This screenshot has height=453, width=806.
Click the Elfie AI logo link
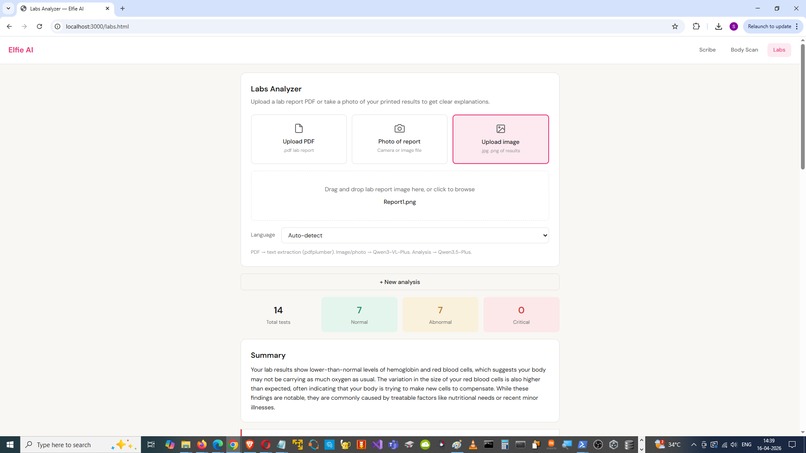(x=21, y=50)
